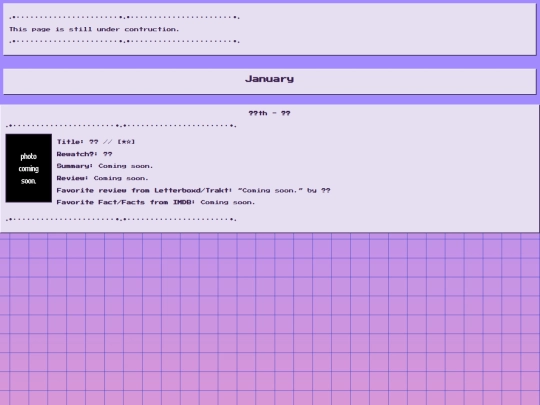This screenshot has height=405, width=540.
Task: Click the 'Rewatch?: ??' line
Action: click(84, 154)
